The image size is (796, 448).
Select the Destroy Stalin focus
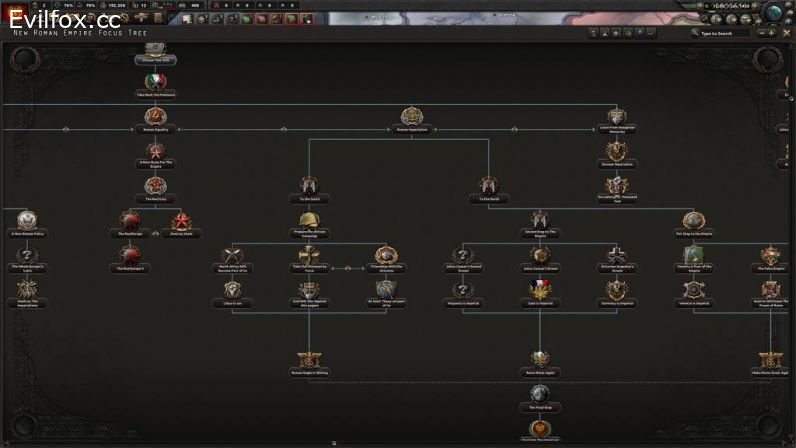(180, 222)
